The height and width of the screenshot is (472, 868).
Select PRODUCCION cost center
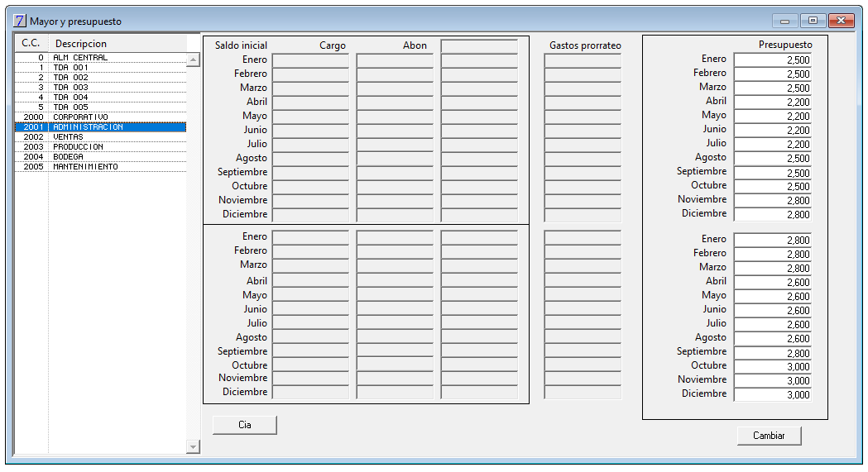(100, 147)
